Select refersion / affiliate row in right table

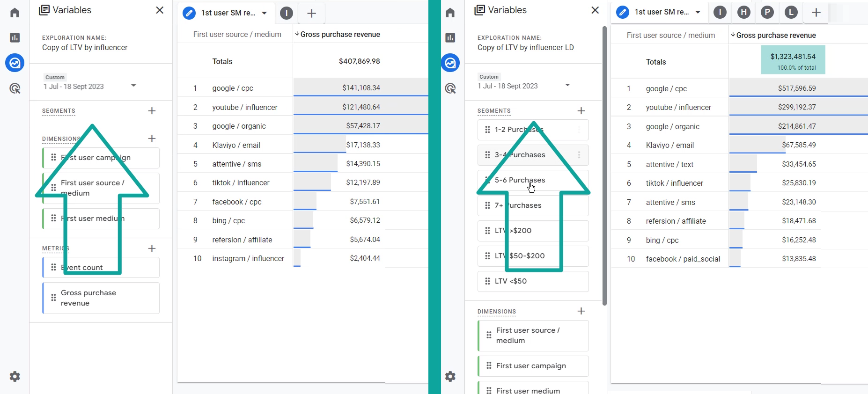(739, 221)
